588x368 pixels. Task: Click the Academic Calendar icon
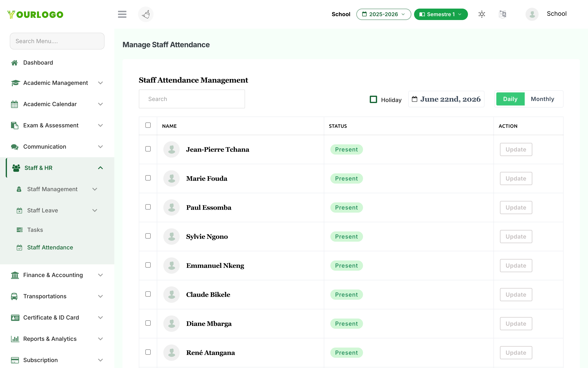14,104
